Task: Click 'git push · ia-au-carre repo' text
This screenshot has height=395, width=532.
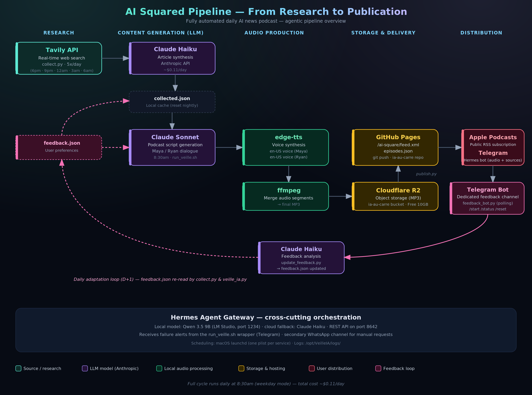Action: click(398, 158)
